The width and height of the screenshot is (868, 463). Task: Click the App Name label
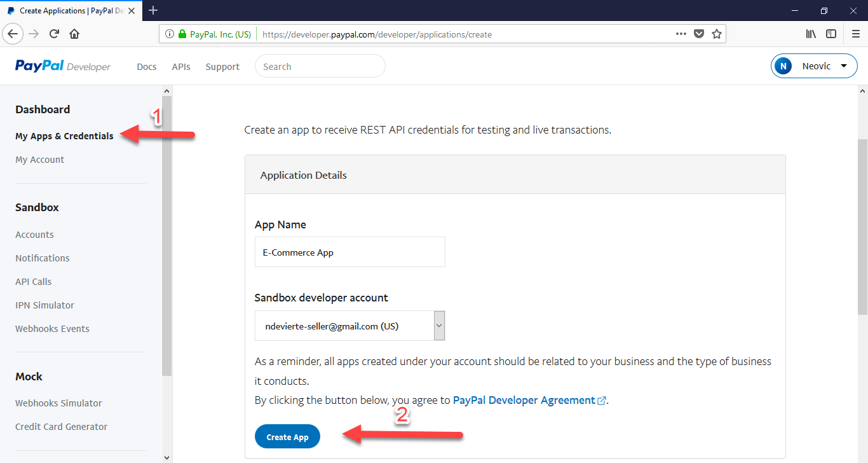[280, 225]
